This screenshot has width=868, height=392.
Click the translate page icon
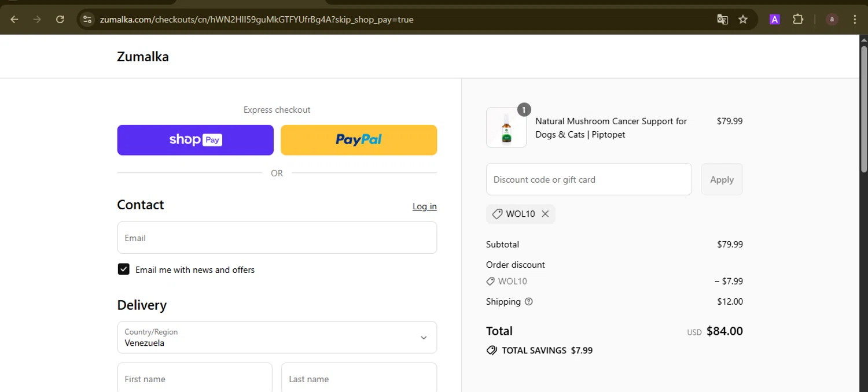point(722,20)
